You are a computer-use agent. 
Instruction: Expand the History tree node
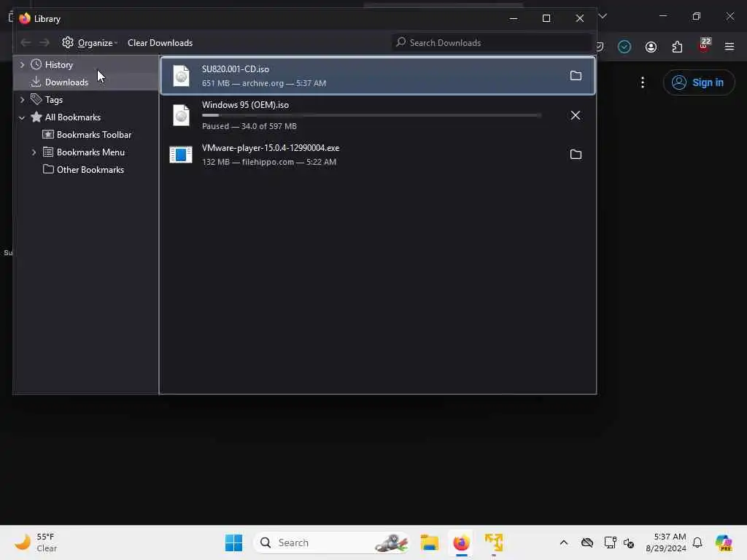click(x=22, y=65)
